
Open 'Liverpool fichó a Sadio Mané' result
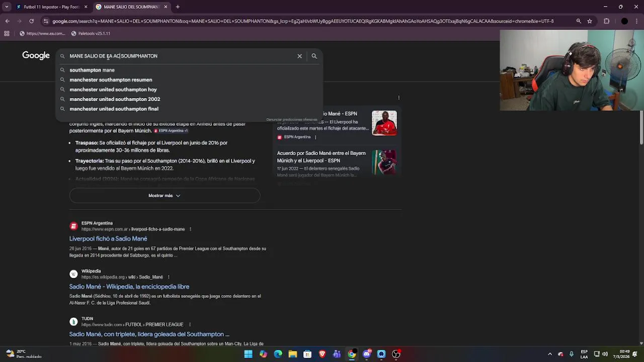[108, 239]
